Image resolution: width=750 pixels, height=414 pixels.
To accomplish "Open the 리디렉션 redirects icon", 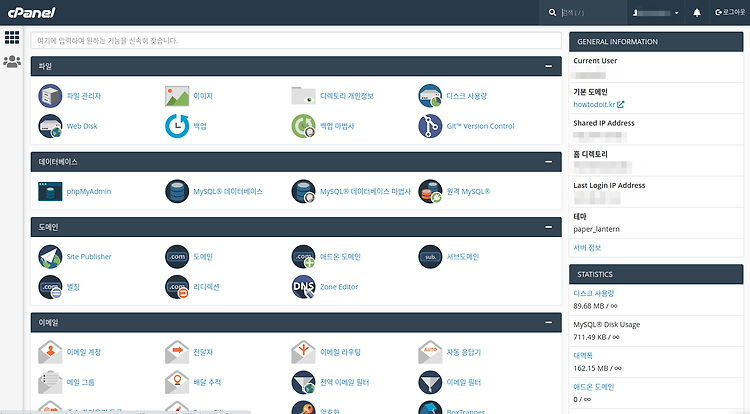I will coord(177,287).
